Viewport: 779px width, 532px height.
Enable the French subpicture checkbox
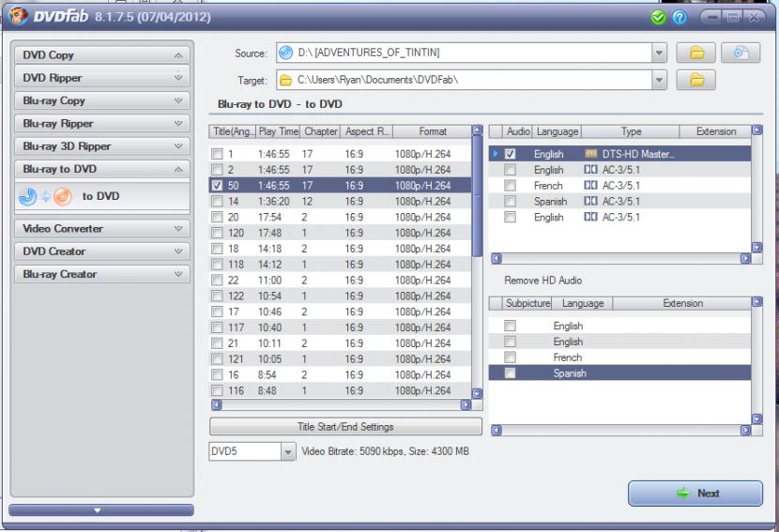click(510, 357)
